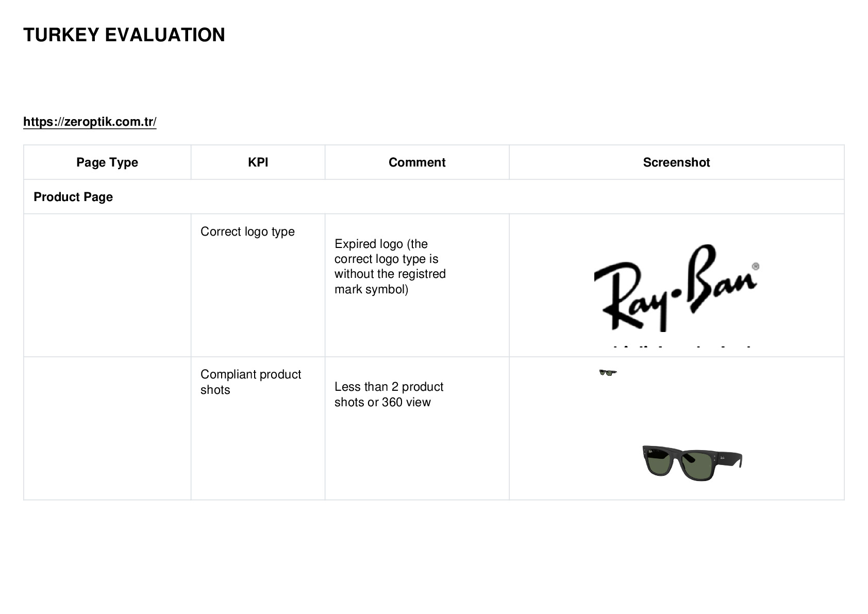Click the large black sunglasses image
This screenshot has width=868, height=614.
tap(692, 462)
